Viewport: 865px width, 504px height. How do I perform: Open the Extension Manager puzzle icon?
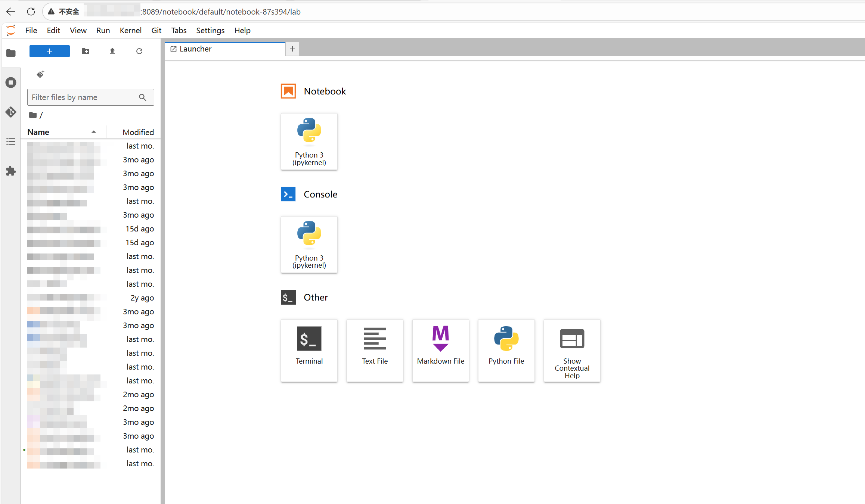pyautogui.click(x=11, y=171)
